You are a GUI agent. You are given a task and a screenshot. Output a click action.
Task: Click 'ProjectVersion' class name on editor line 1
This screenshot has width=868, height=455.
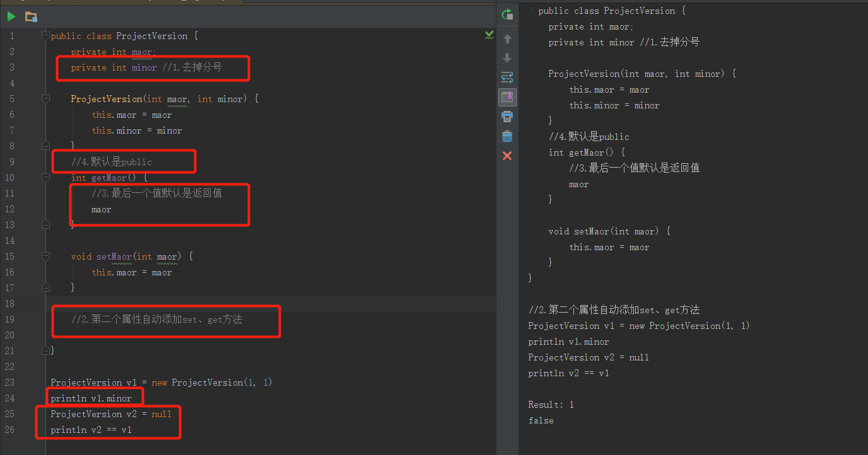click(x=152, y=36)
